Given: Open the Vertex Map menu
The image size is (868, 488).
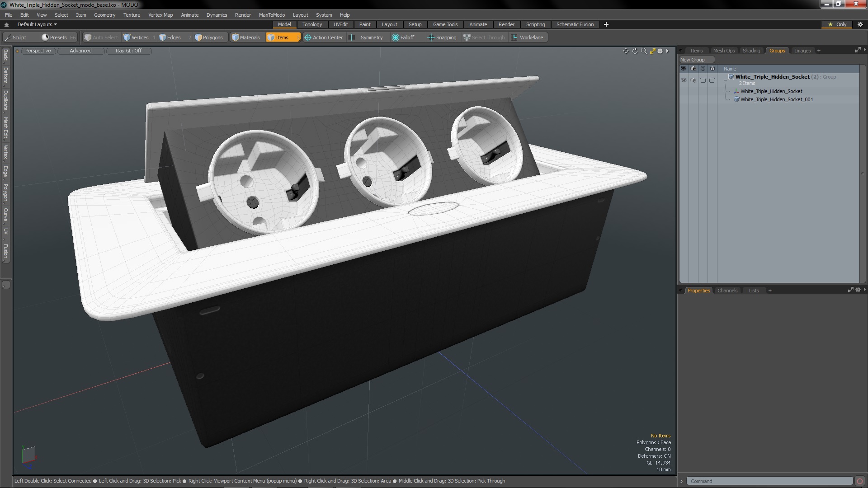Looking at the screenshot, I should [x=160, y=15].
